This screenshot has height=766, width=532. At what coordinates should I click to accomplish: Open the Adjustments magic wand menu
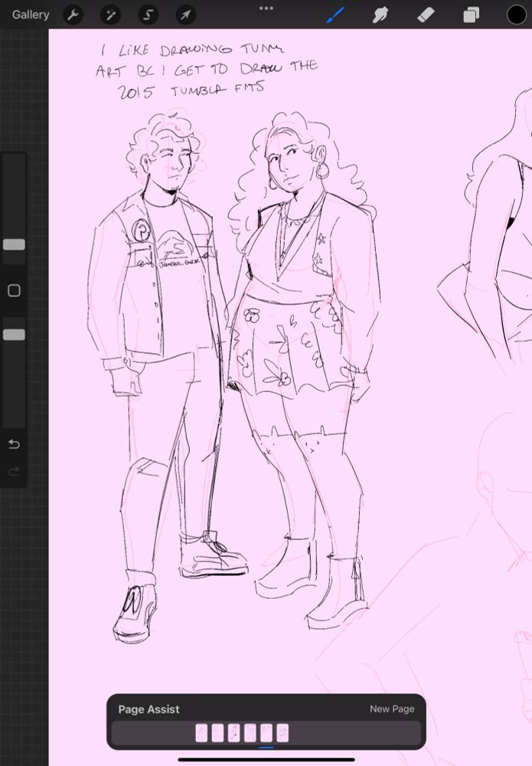coord(111,15)
